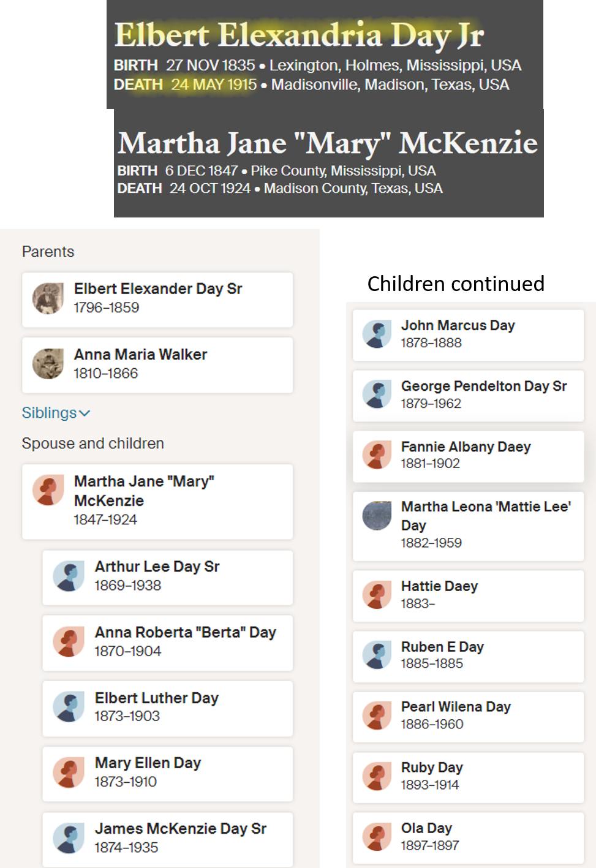Open James McKenzie Day Sr's card
Image resolution: width=596 pixels, height=868 pixels.
coord(167,839)
